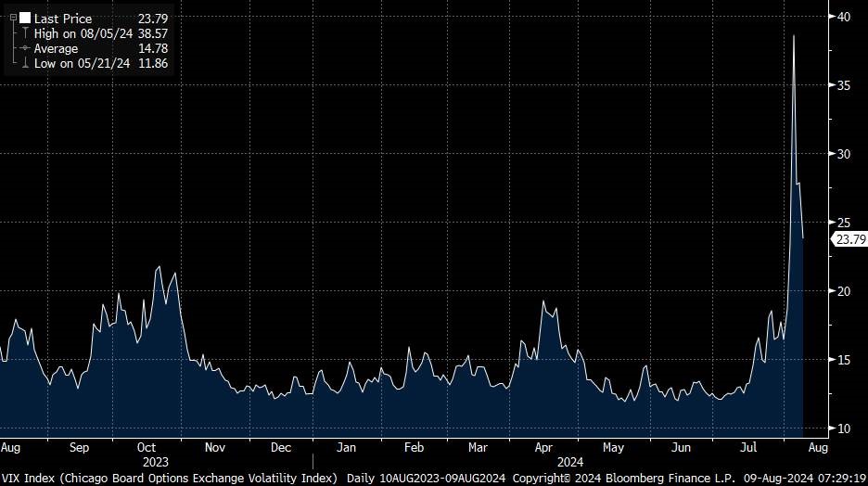Click the August 2024 spike peak
Viewport: 868px width, 486px height.
coord(794,36)
